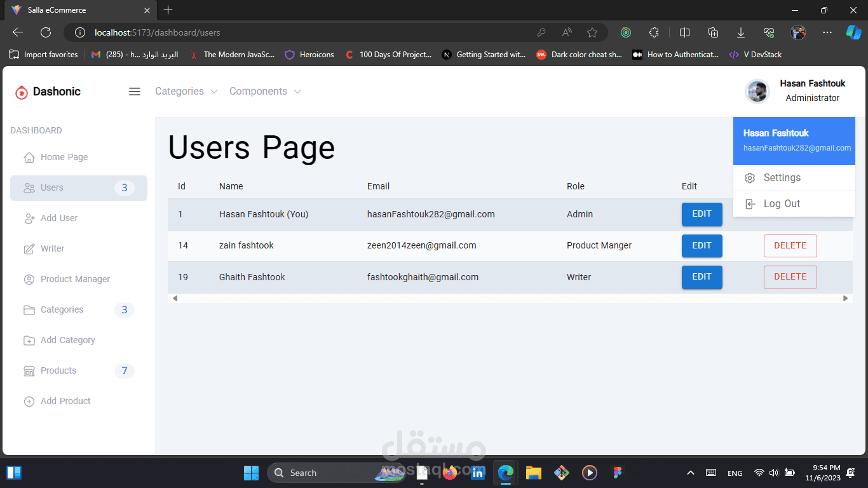Click the Products store icon
The height and width of the screenshot is (488, 868).
29,371
